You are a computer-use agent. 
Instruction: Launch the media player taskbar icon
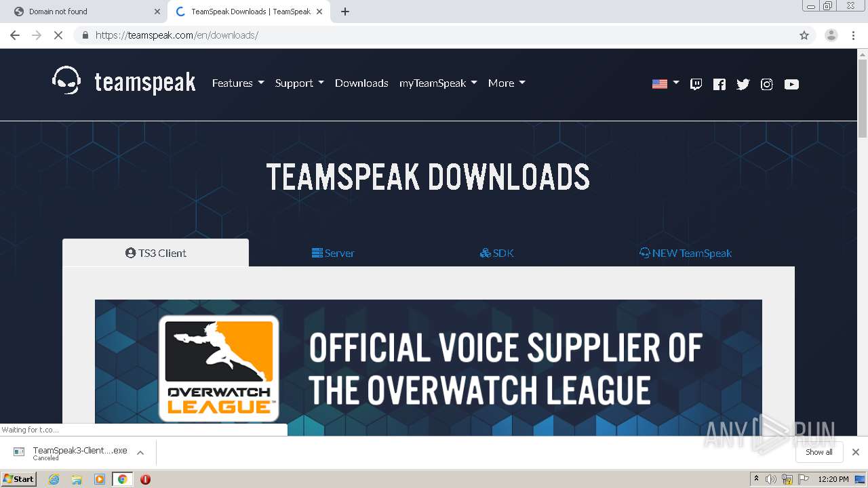pos(100,479)
